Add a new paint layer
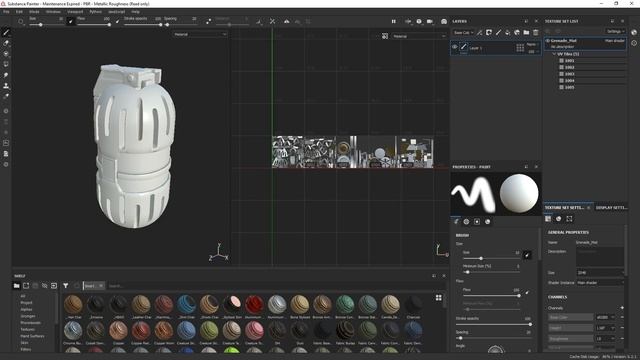 [498, 32]
